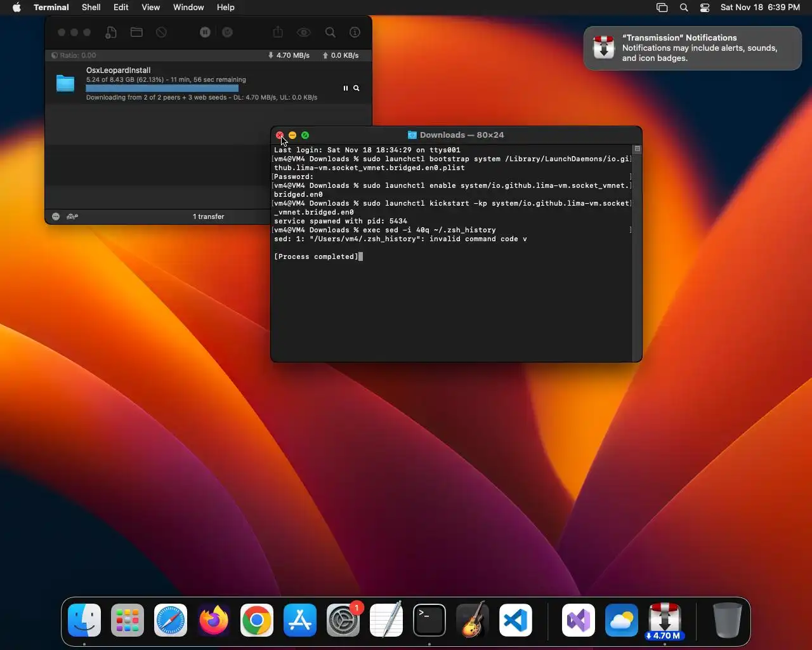
Task: Click the date and time "Sat Nov 18 6:39 PM"
Action: point(760,8)
